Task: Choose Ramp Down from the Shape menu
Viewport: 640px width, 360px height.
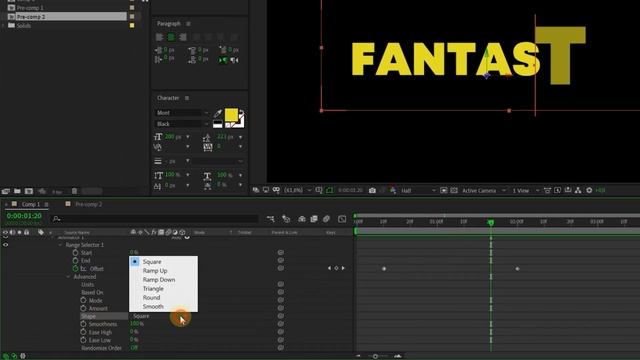Action: click(x=163, y=280)
